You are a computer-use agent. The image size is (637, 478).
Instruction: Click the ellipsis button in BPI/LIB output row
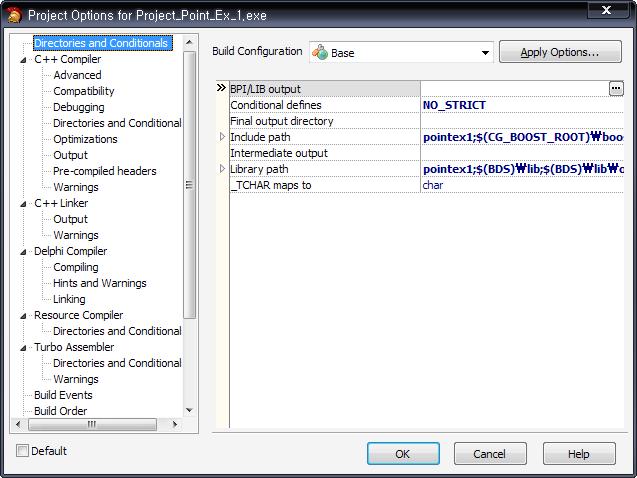[x=615, y=89]
